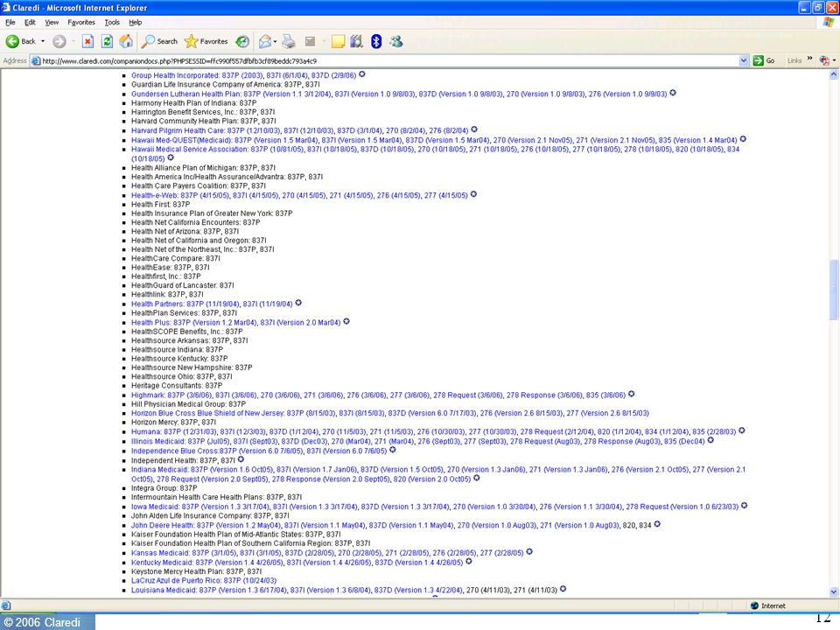Expand the Links toolbar chevron

pyautogui.click(x=809, y=59)
